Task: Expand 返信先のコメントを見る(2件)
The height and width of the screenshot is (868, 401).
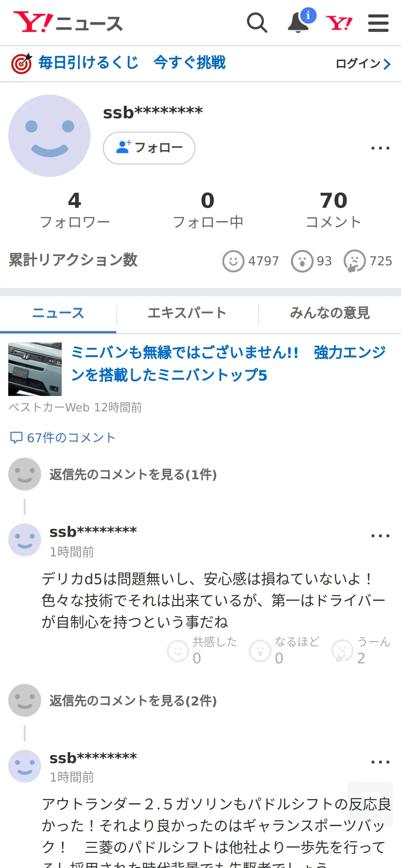Action: pyautogui.click(x=133, y=701)
